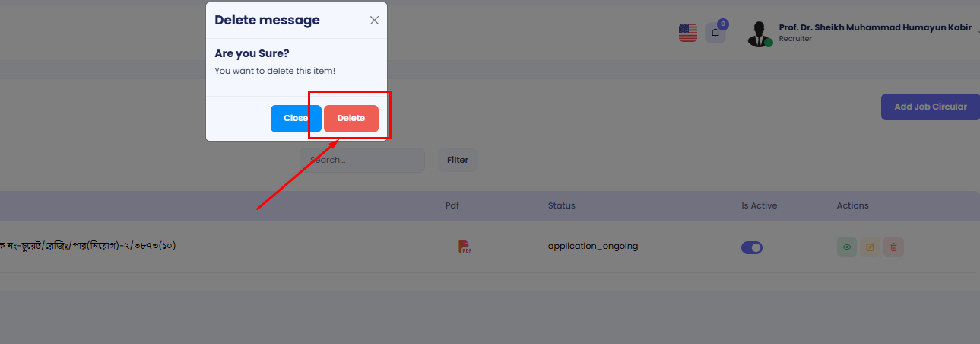Viewport: 980px width, 344px height.
Task: Click the green eye view icon
Action: pyautogui.click(x=846, y=247)
